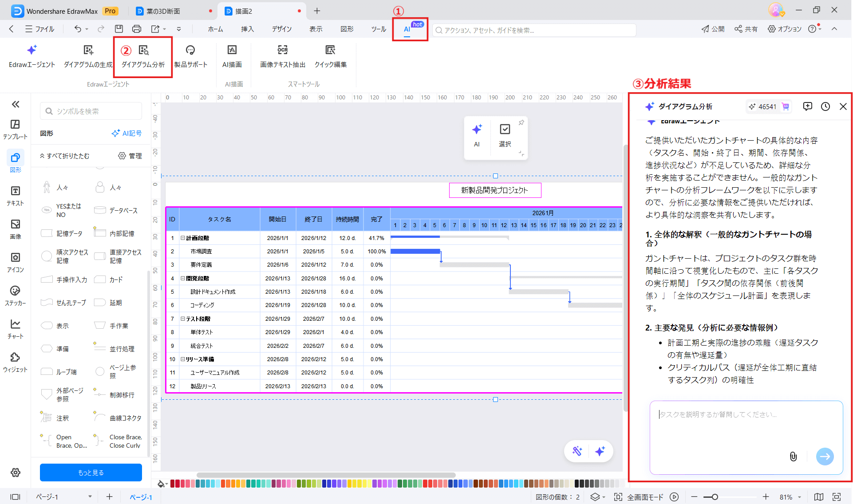Open the ステッカー panel in left sidebar

(15, 296)
